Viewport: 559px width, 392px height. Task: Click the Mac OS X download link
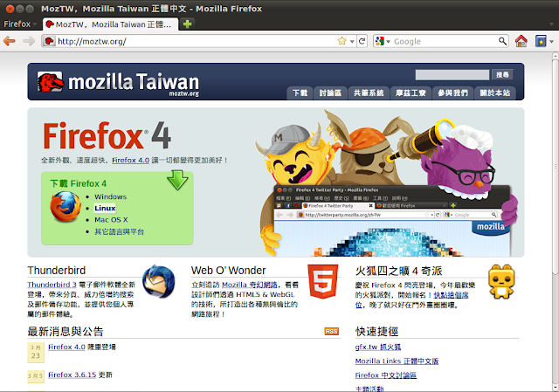click(111, 219)
